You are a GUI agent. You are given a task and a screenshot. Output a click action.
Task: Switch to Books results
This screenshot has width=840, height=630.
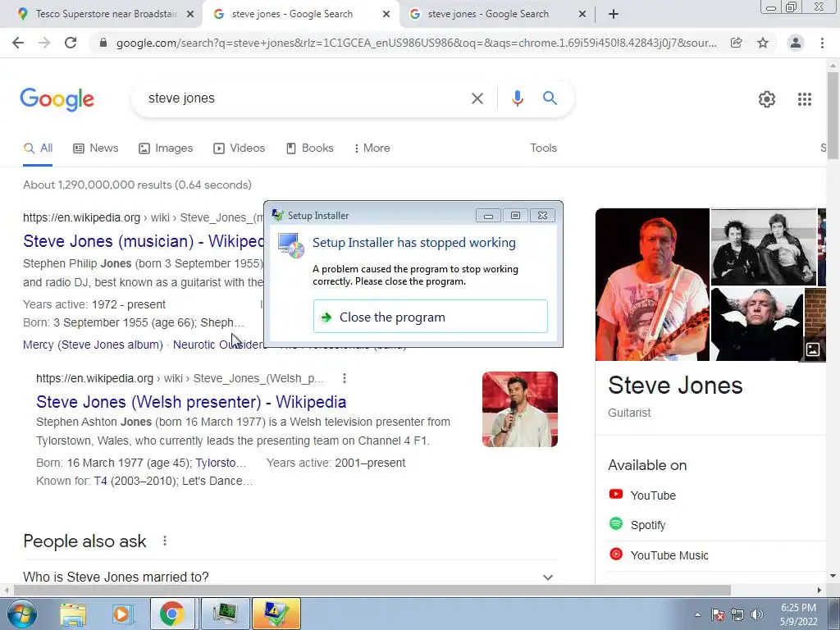pos(309,148)
